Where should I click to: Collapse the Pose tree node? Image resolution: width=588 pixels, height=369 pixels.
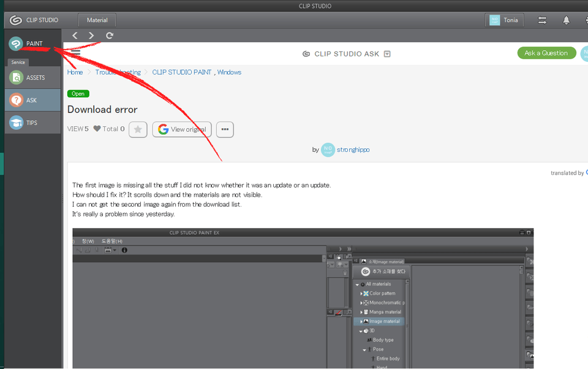364,349
